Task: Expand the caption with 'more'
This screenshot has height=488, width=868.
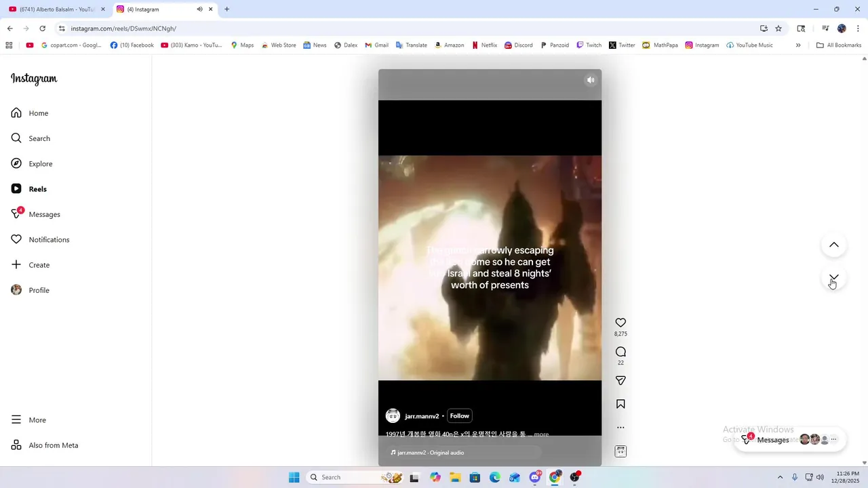Action: pyautogui.click(x=541, y=434)
